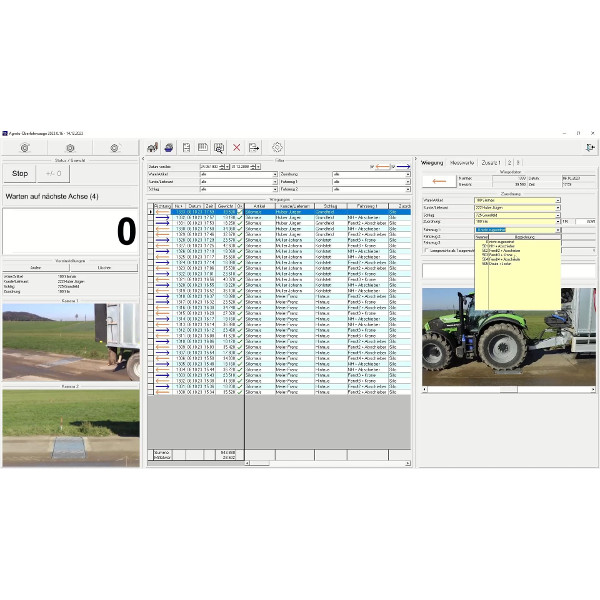Click the table list toolbar icon
This screenshot has width=600, height=600.
tap(203, 147)
